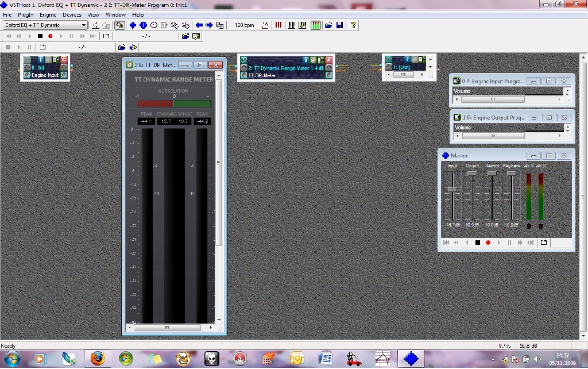Open the View menu
Viewport: 588px width, 369px height.
pyautogui.click(x=94, y=14)
